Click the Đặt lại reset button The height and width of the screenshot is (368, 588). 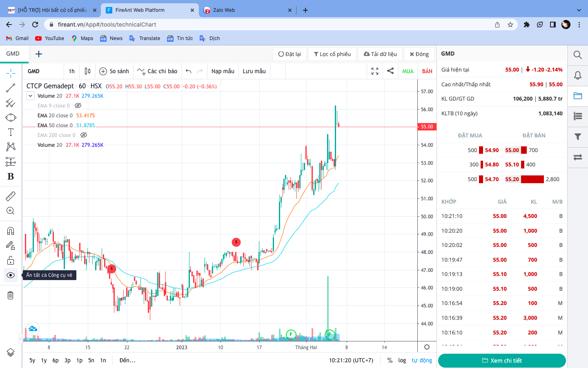[x=290, y=54]
